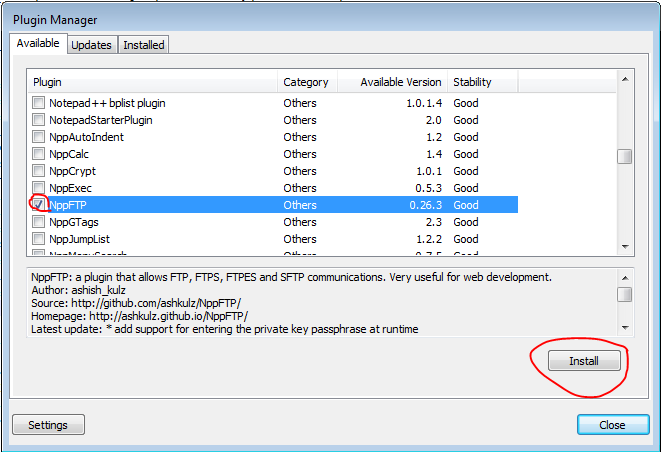This screenshot has height=452, width=661.
Task: Enable the NppJumpList checkbox
Action: tap(38, 239)
